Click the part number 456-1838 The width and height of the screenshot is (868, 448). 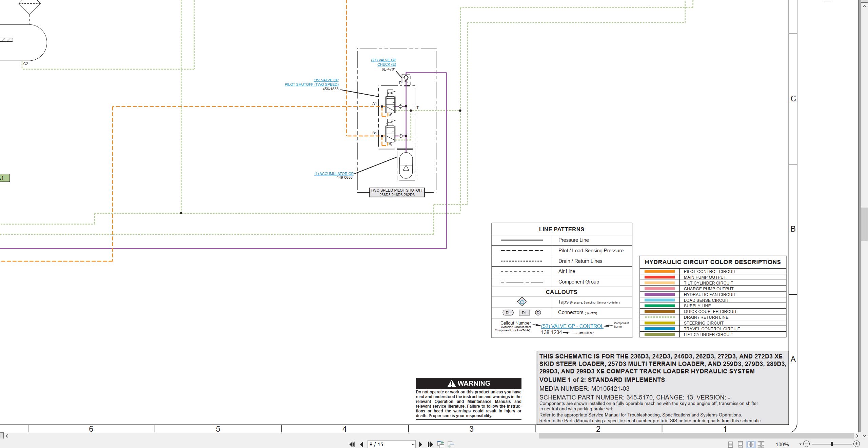click(330, 89)
